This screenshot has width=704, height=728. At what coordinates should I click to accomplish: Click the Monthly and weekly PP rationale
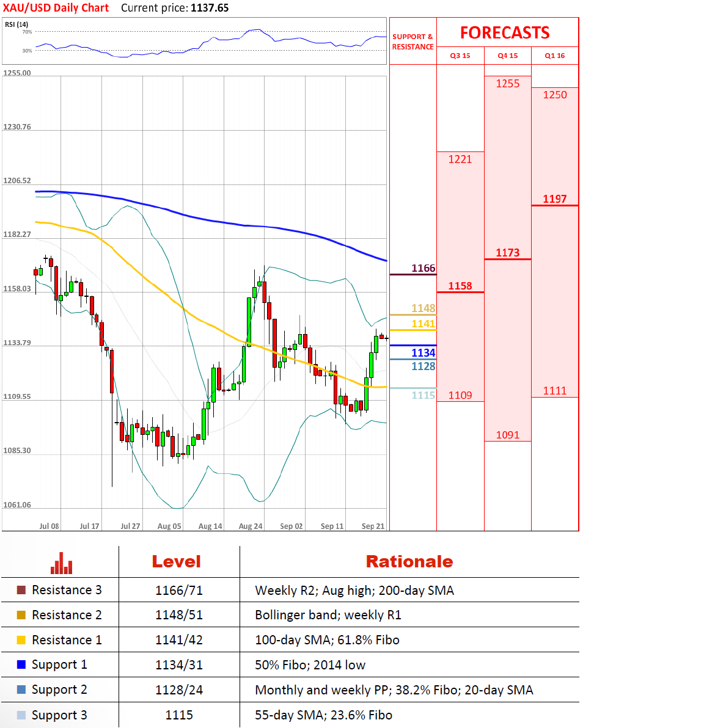[394, 690]
